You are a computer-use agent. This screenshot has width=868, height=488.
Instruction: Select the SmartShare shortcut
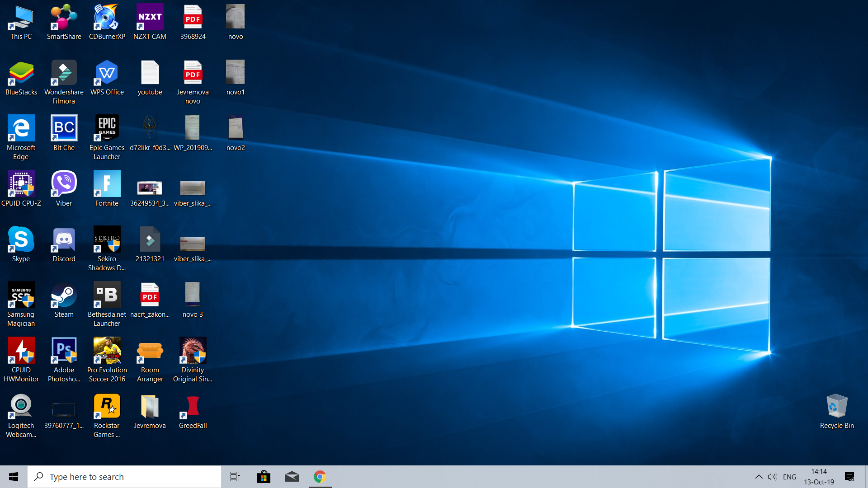point(64,23)
